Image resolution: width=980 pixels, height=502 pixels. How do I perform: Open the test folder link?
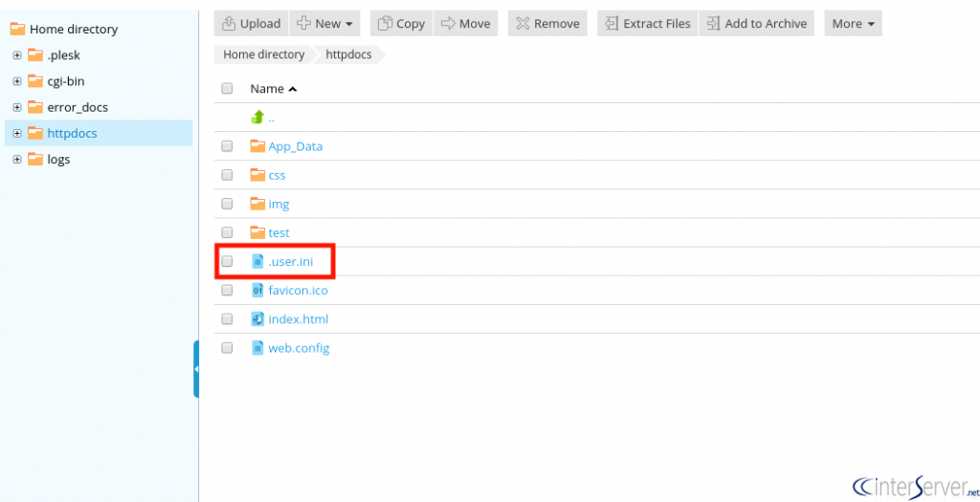click(x=278, y=233)
